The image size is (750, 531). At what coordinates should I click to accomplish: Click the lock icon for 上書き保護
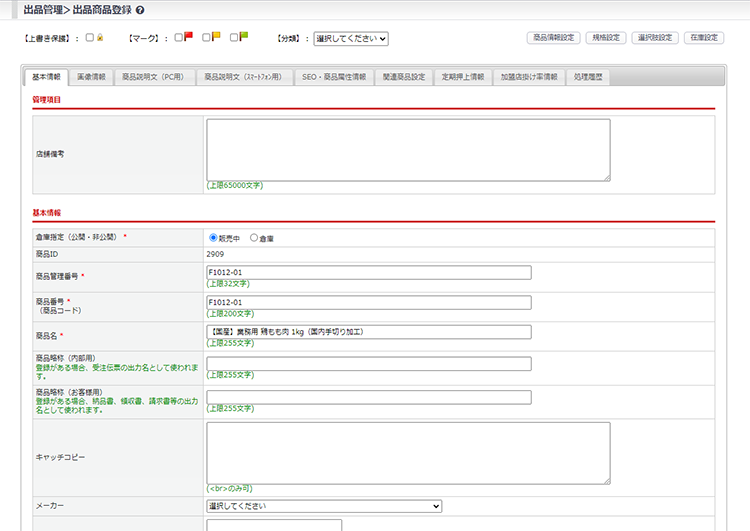point(100,38)
